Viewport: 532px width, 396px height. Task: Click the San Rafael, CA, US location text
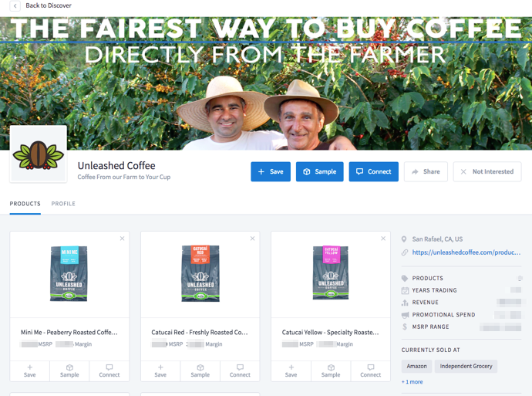[x=437, y=239]
